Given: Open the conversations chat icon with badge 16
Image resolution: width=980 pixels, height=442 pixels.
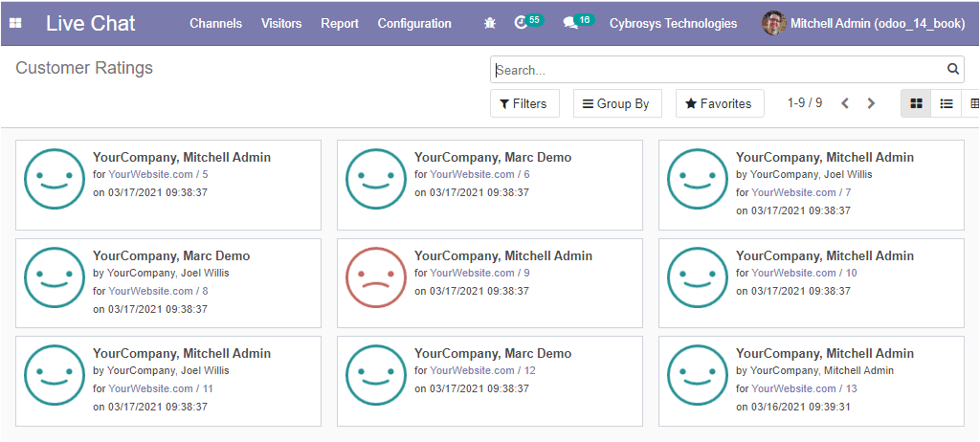Looking at the screenshot, I should pyautogui.click(x=578, y=22).
